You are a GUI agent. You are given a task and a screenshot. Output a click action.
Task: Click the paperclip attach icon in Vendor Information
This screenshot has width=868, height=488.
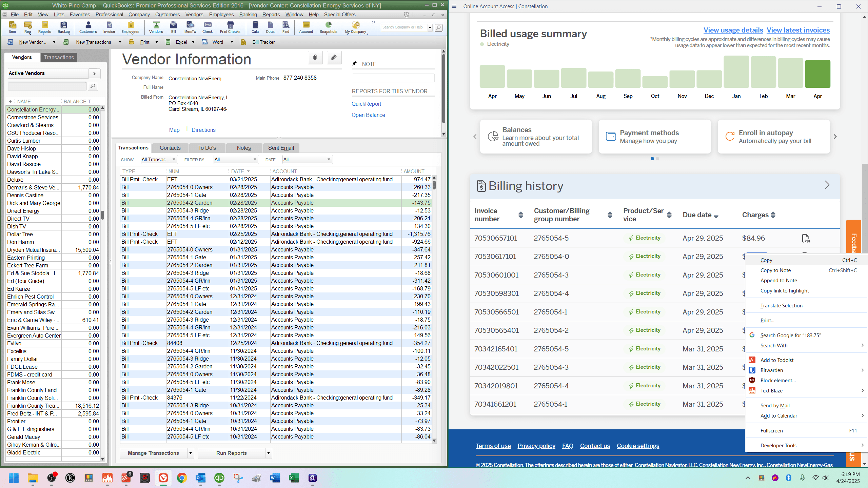pos(315,58)
